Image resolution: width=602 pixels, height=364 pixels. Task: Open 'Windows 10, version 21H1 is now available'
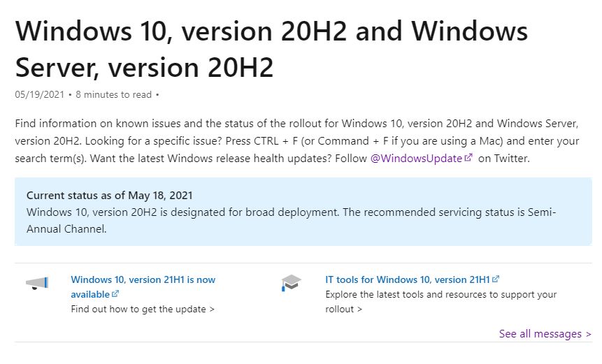click(x=143, y=287)
